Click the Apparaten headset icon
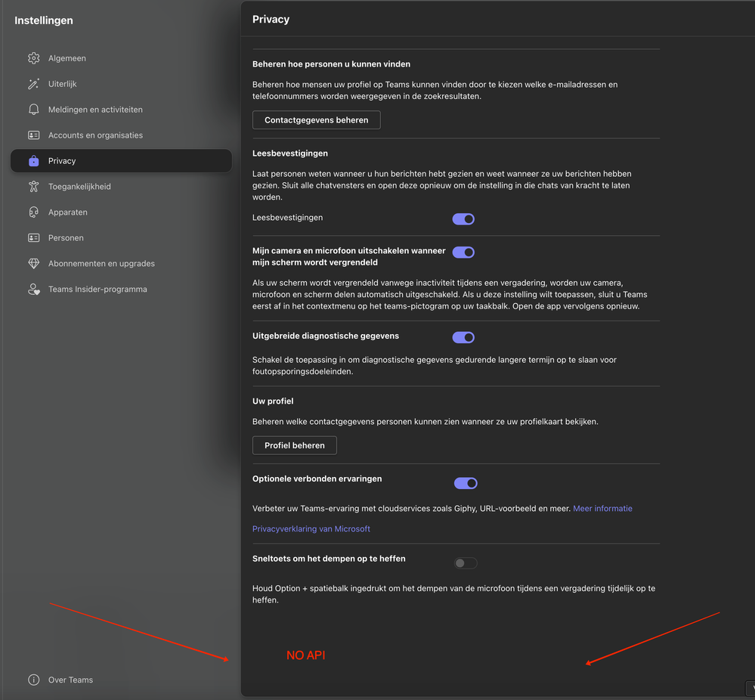755x700 pixels. pos(34,212)
